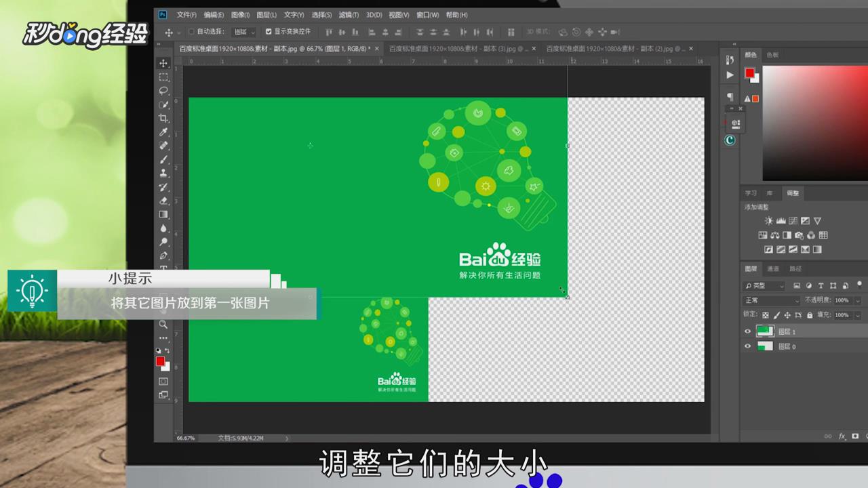Screen dimensions: 868x488
Task: Add a Levels adjustment
Action: 781,221
